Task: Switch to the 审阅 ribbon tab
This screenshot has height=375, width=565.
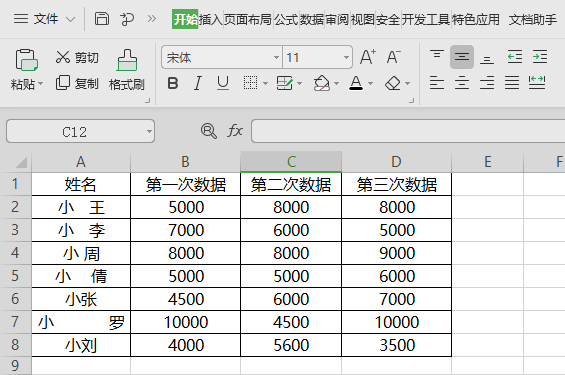Action: (337, 19)
